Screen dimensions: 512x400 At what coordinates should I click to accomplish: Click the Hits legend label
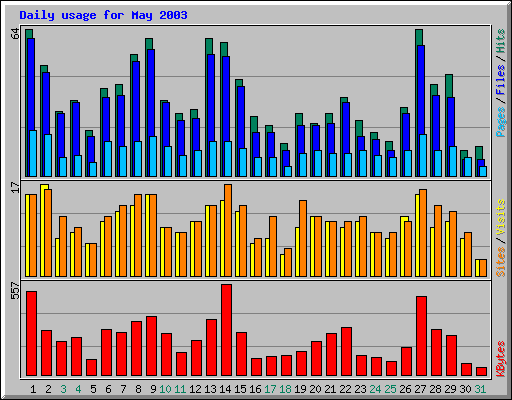(500, 41)
